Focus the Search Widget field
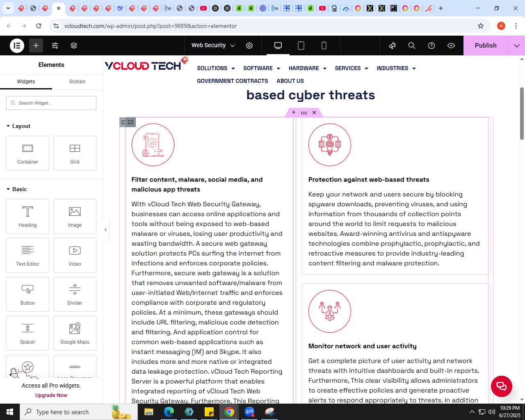Viewport: 525px width, 420px height. (x=51, y=103)
